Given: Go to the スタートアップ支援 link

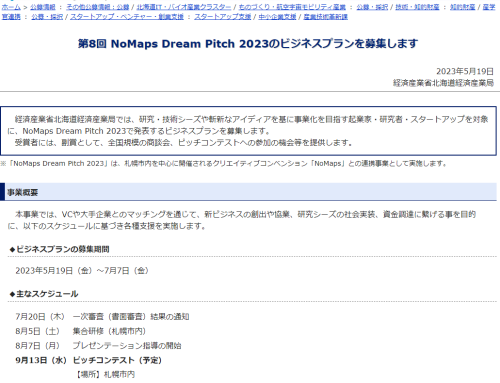Looking at the screenshot, I should (223, 16).
